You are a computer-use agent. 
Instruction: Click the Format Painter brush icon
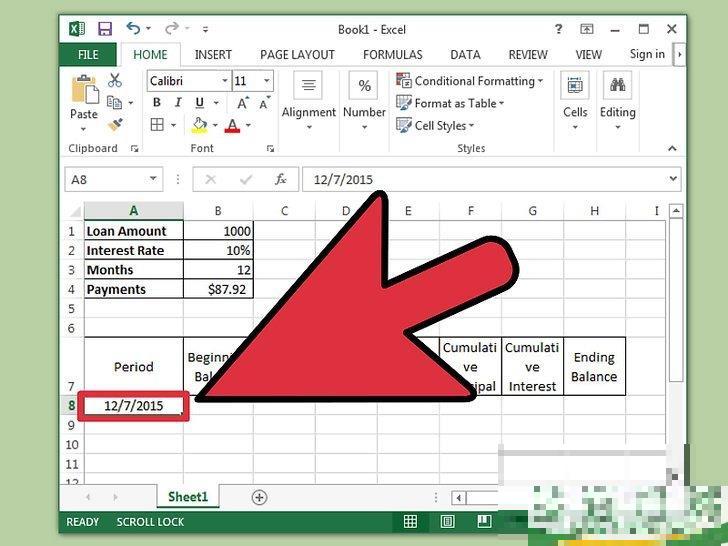pyautogui.click(x=115, y=125)
